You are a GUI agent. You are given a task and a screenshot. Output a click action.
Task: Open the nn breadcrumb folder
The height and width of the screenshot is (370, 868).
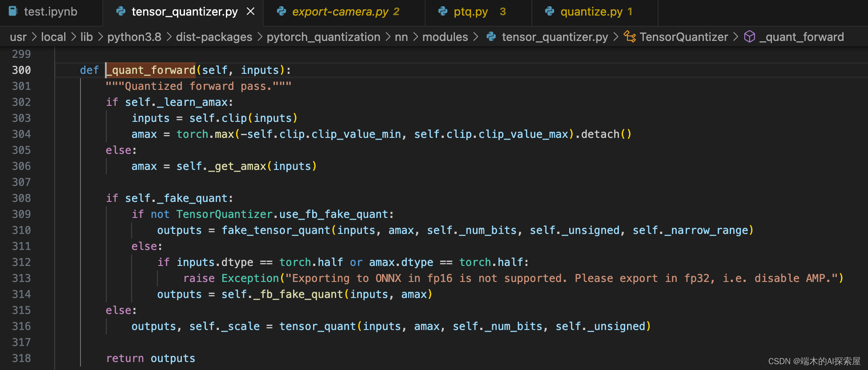(401, 37)
